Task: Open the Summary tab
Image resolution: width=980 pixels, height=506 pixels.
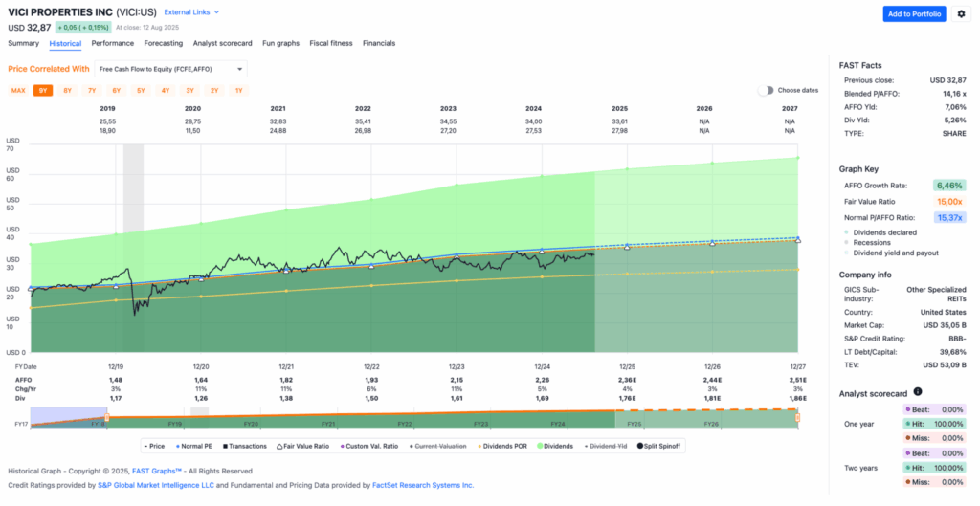Action: click(x=23, y=43)
